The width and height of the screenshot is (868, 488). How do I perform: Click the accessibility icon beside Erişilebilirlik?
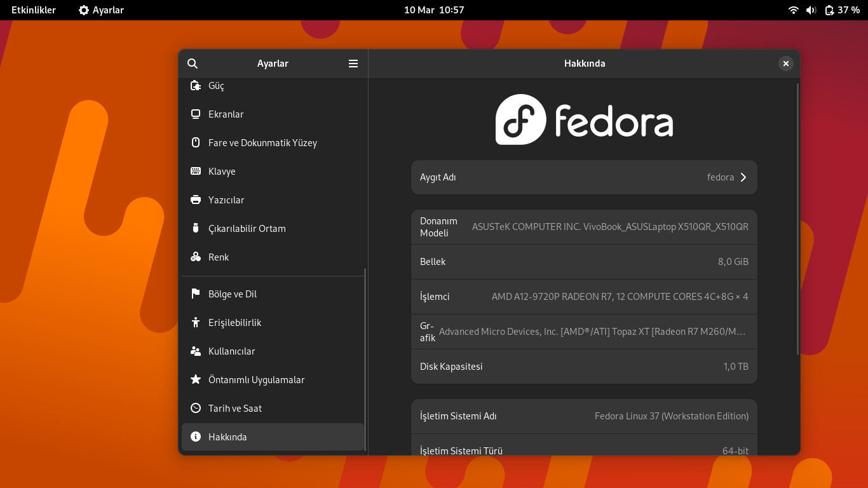tap(196, 323)
